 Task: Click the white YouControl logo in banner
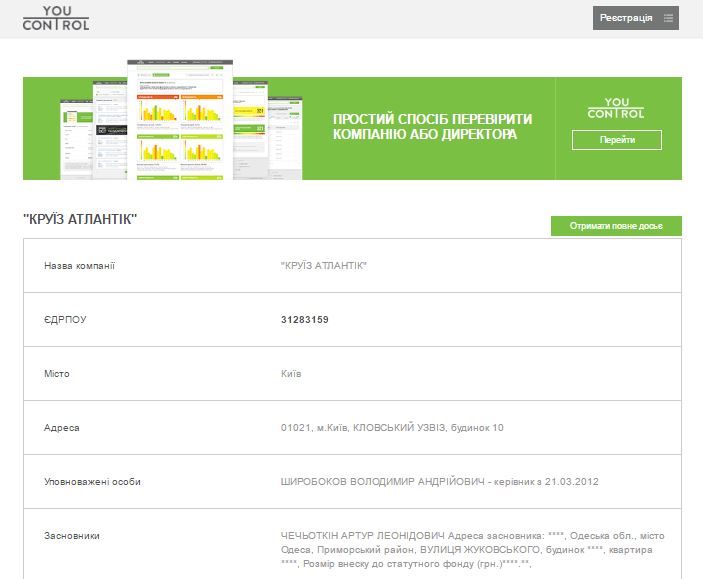pos(616,108)
